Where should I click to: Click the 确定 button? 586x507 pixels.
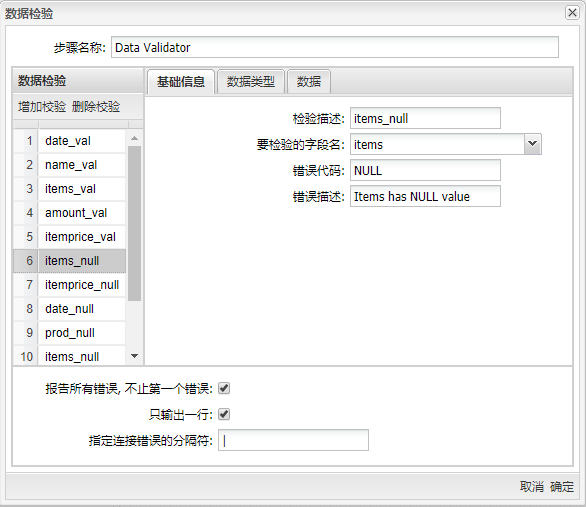pyautogui.click(x=562, y=486)
